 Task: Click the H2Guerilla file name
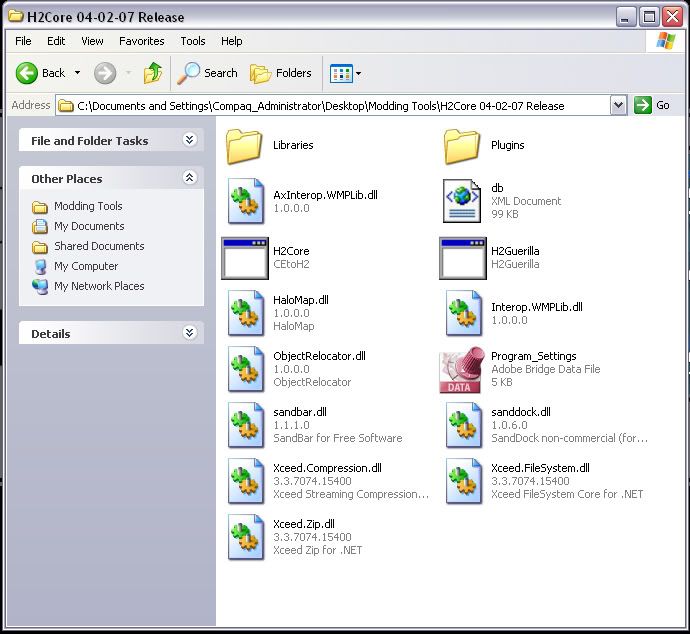(515, 251)
